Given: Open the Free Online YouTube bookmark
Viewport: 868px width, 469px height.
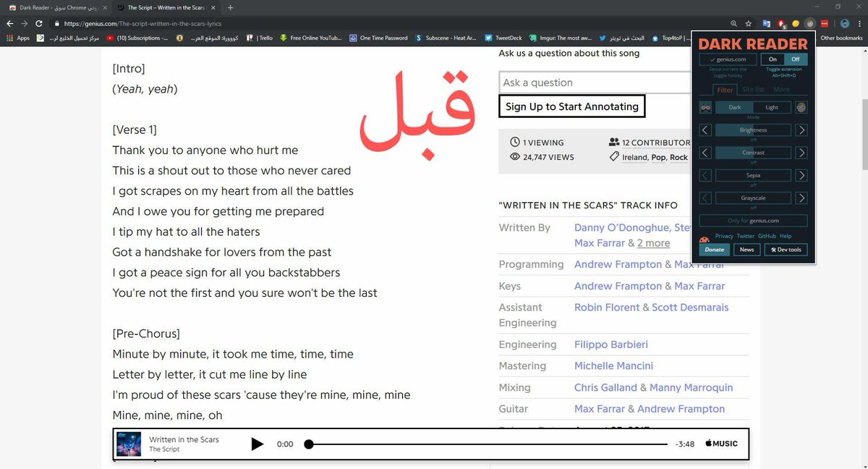Looking at the screenshot, I should (310, 38).
